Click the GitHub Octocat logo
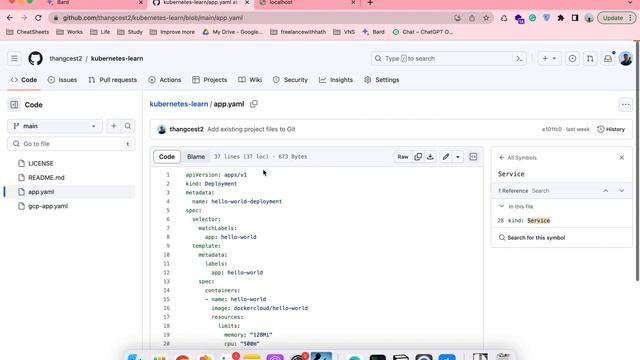The image size is (640, 360). coord(36,58)
